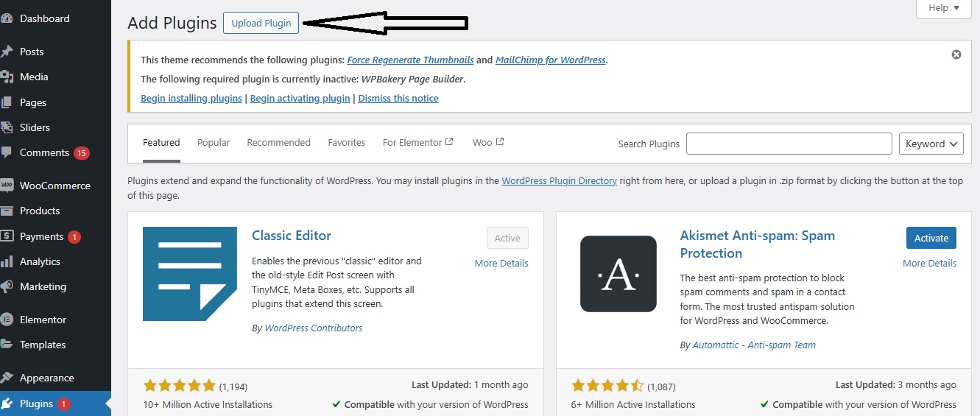980x416 pixels.
Task: Click the WooCommerce logo icon
Action: point(7,186)
